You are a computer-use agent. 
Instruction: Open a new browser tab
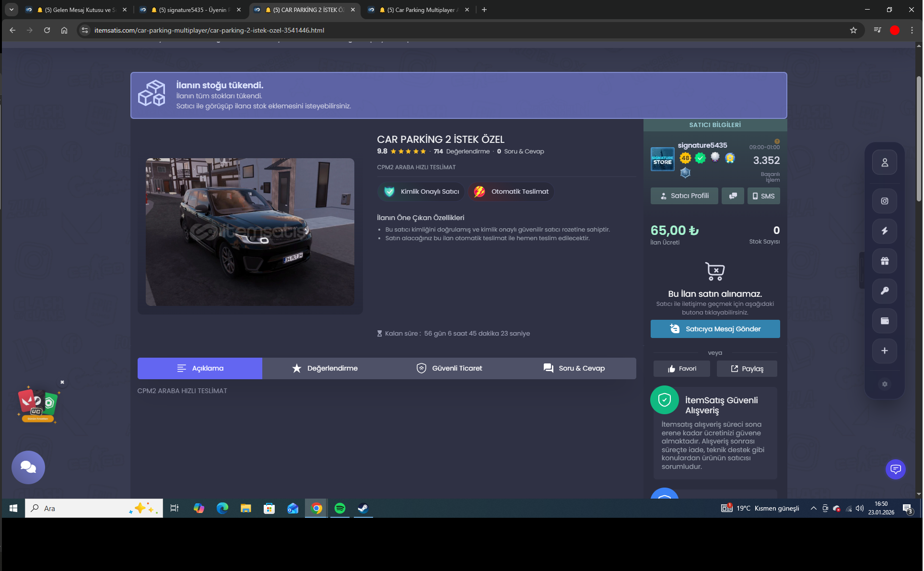coord(484,10)
